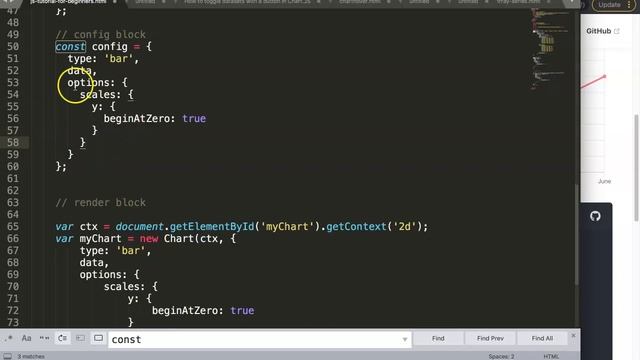Open the GitHub link in browser window

point(598,31)
